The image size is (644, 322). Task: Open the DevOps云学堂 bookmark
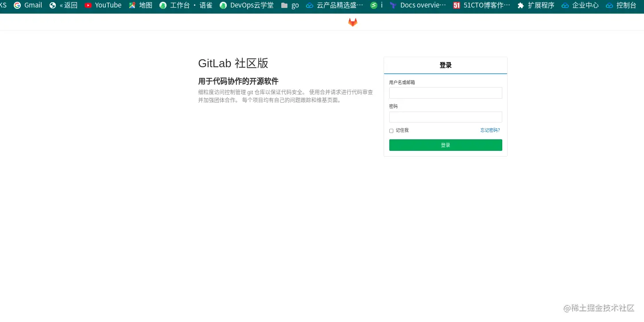point(247,5)
